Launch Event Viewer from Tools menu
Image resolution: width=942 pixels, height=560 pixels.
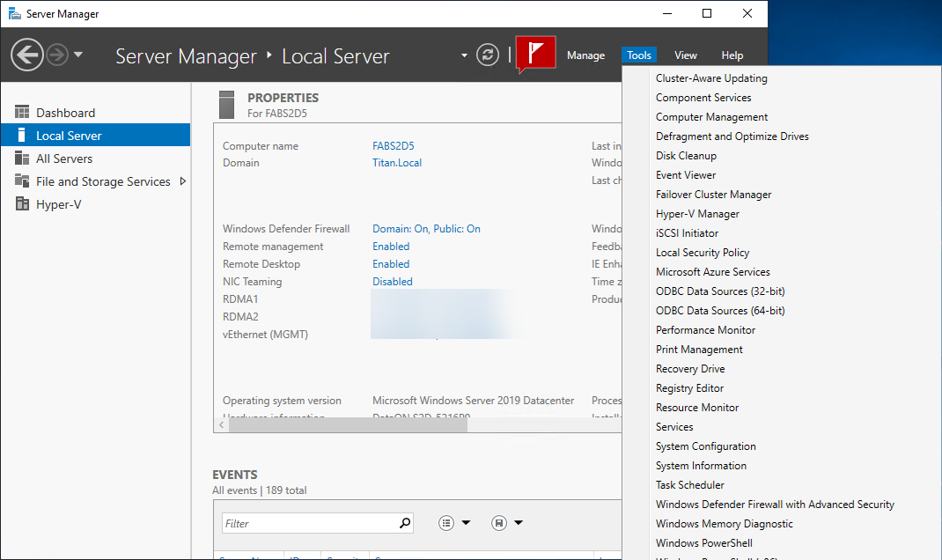[686, 175]
